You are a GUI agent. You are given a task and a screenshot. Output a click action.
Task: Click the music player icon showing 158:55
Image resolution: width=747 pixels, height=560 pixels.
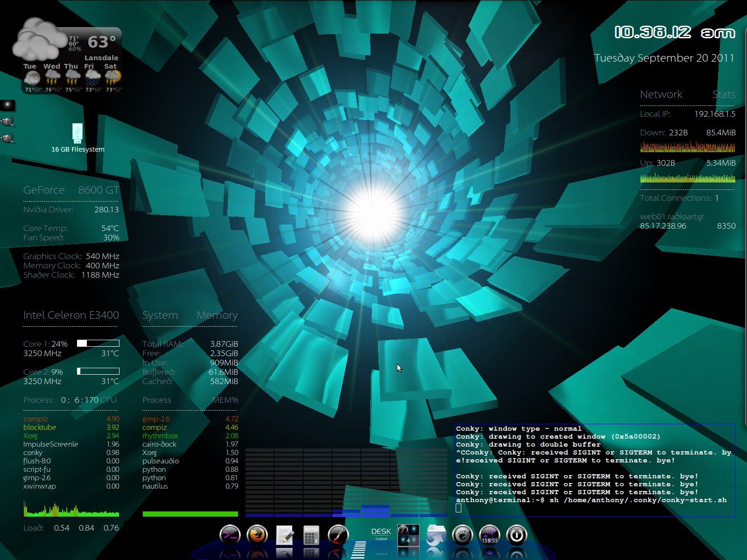click(489, 535)
